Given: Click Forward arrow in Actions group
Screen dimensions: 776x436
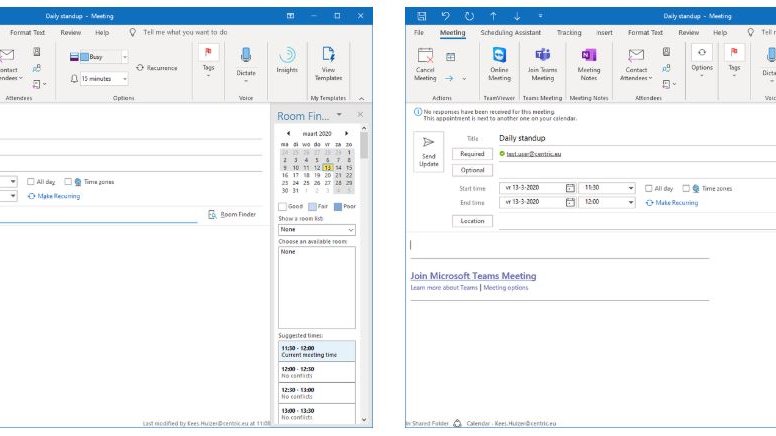Looking at the screenshot, I should click(449, 78).
